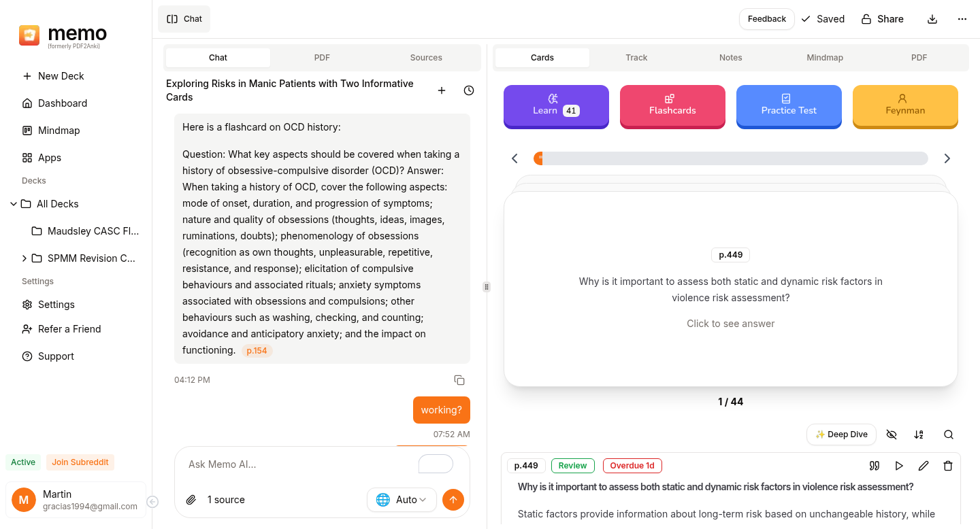Play the card audio
The width and height of the screenshot is (980, 529).
coord(899,466)
